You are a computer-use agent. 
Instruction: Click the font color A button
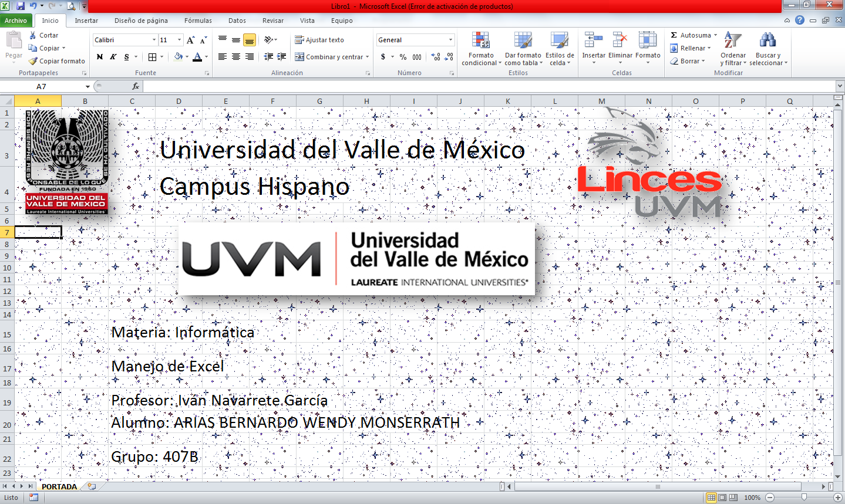pos(197,57)
